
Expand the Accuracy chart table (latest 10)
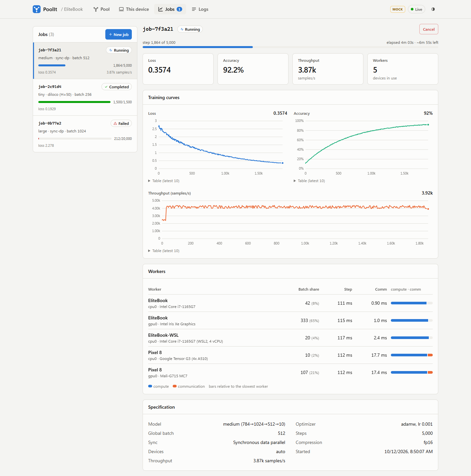309,181
